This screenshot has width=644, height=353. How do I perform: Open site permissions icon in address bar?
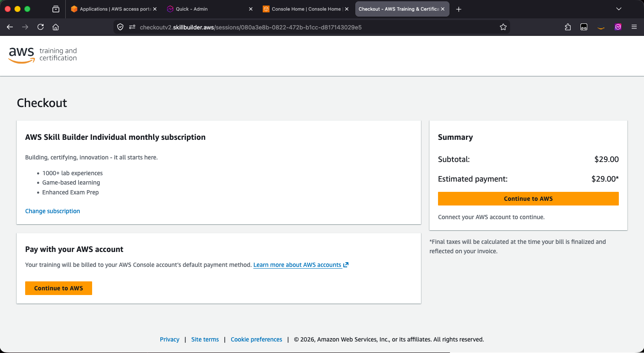tap(132, 27)
